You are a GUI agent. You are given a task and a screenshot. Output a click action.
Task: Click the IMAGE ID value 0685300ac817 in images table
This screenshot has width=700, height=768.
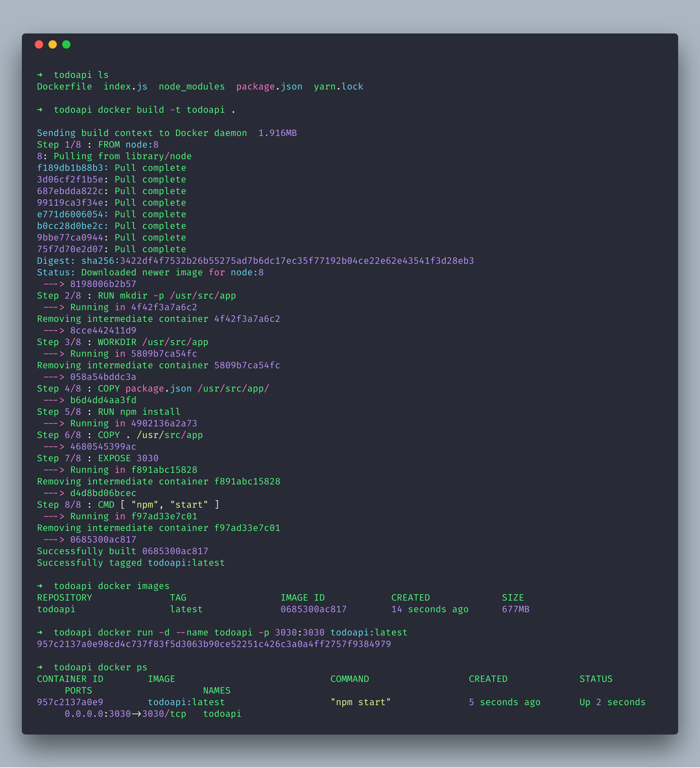point(314,609)
